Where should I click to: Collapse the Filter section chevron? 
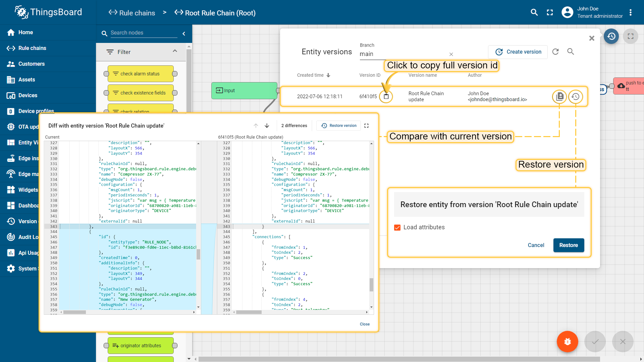175,51
